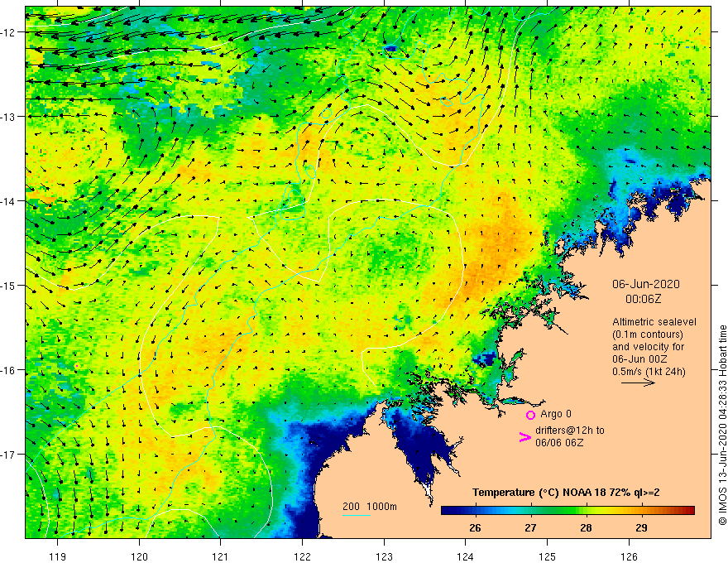Click the 06-Jun-2020 date label
Screen dimensions: 728x563
pyautogui.click(x=646, y=284)
